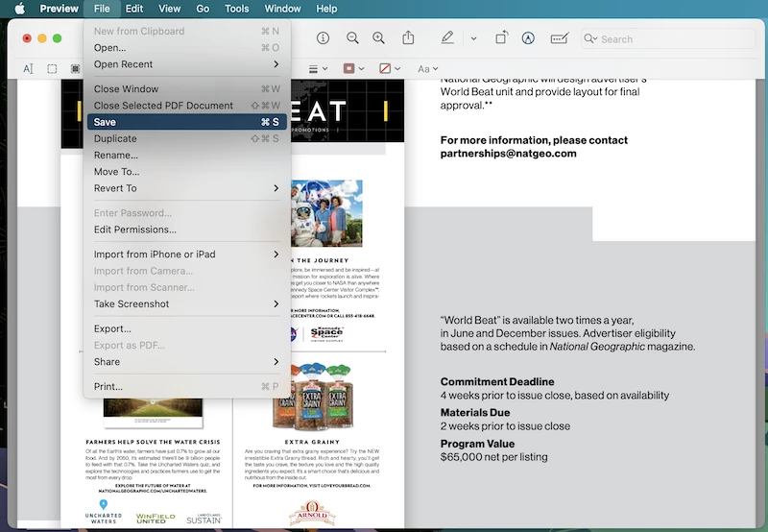The height and width of the screenshot is (532, 768).
Task: Click the Uncharted Waters logo
Action: coord(104,512)
